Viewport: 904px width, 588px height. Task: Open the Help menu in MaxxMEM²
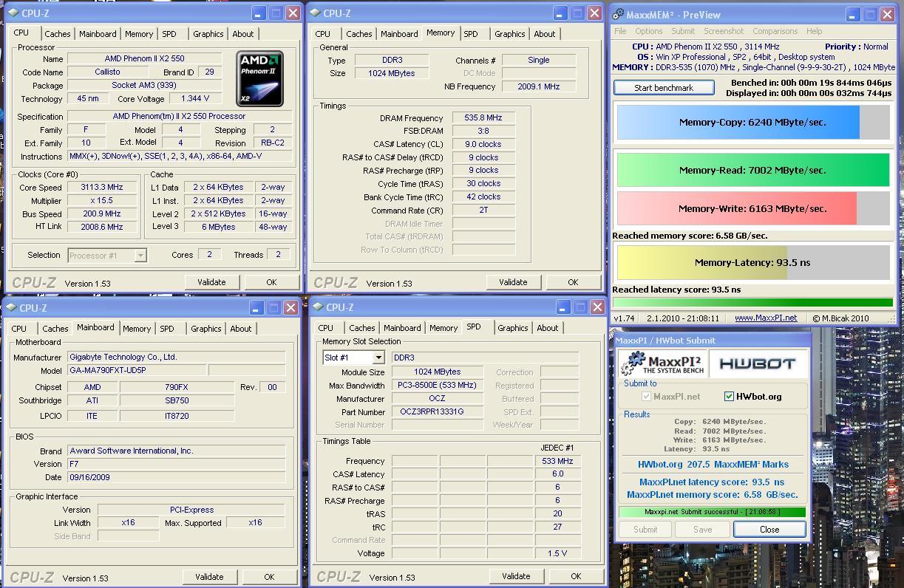(x=814, y=31)
